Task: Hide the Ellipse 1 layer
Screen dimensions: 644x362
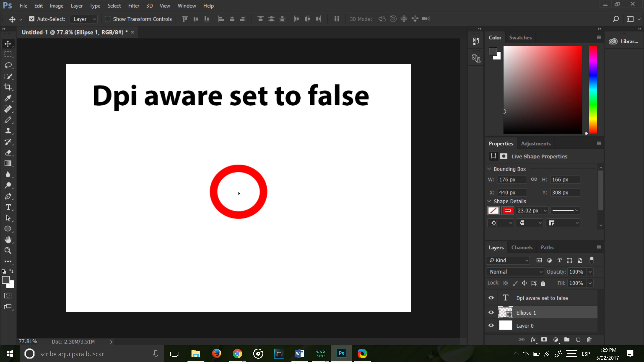Action: (x=491, y=313)
